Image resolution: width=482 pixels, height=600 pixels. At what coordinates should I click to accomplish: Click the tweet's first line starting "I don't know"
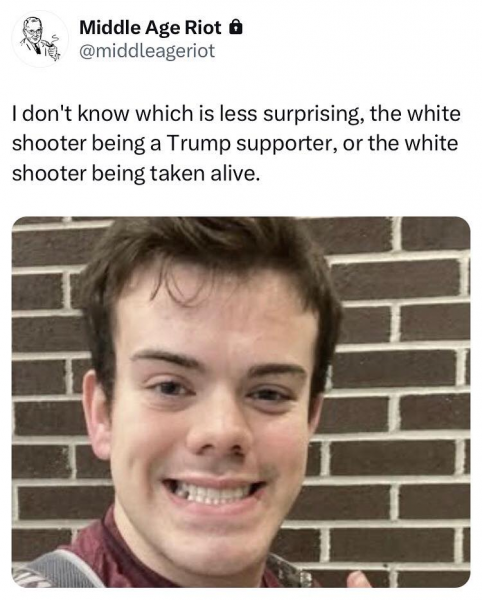[x=236, y=114]
